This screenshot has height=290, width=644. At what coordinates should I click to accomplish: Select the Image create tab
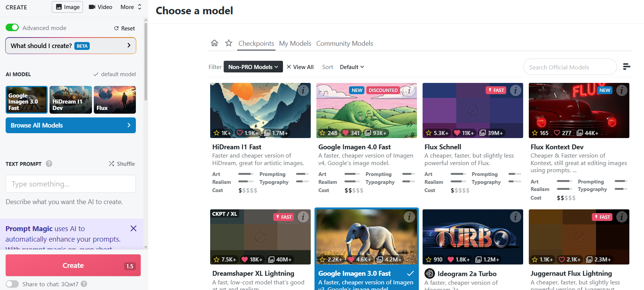pyautogui.click(x=68, y=7)
